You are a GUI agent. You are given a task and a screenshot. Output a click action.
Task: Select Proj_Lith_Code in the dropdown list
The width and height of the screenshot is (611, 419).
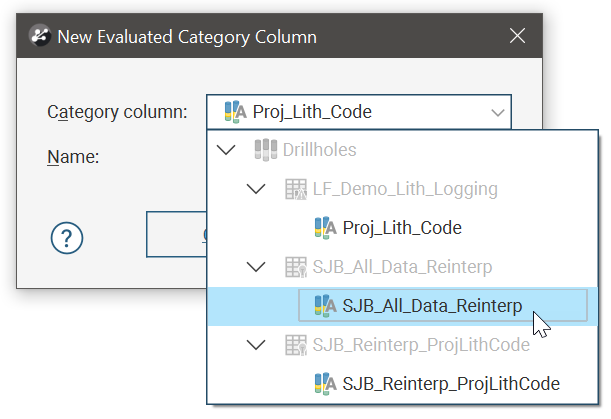click(x=401, y=228)
